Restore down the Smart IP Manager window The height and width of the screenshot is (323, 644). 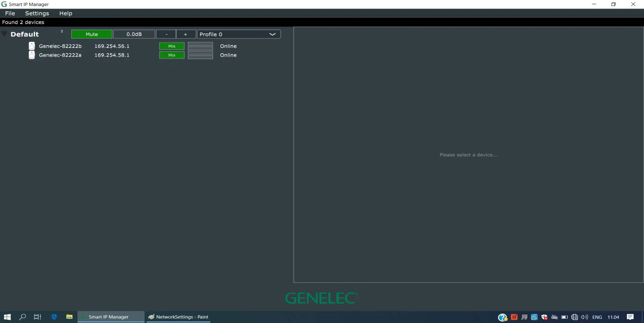[613, 4]
